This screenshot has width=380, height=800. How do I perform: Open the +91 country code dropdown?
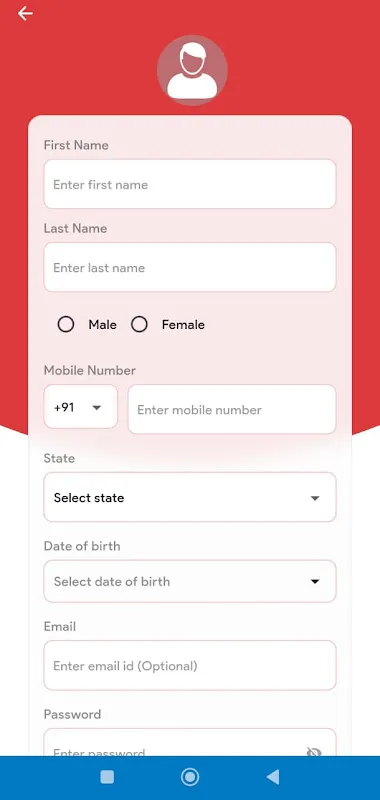pyautogui.click(x=81, y=407)
